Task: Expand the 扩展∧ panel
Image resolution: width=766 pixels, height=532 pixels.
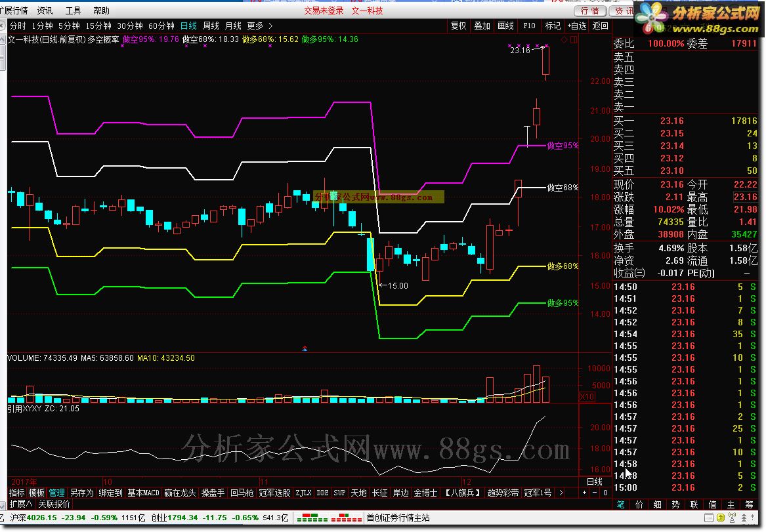Action: (21, 504)
